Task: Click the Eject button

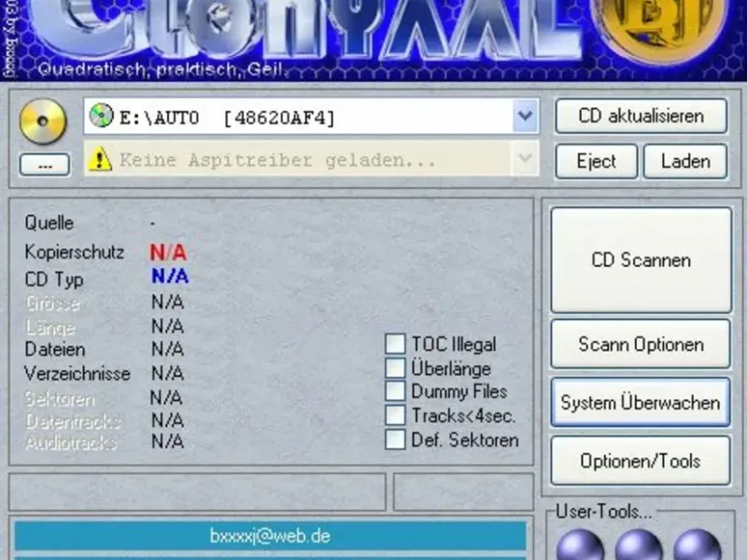Action: (597, 161)
